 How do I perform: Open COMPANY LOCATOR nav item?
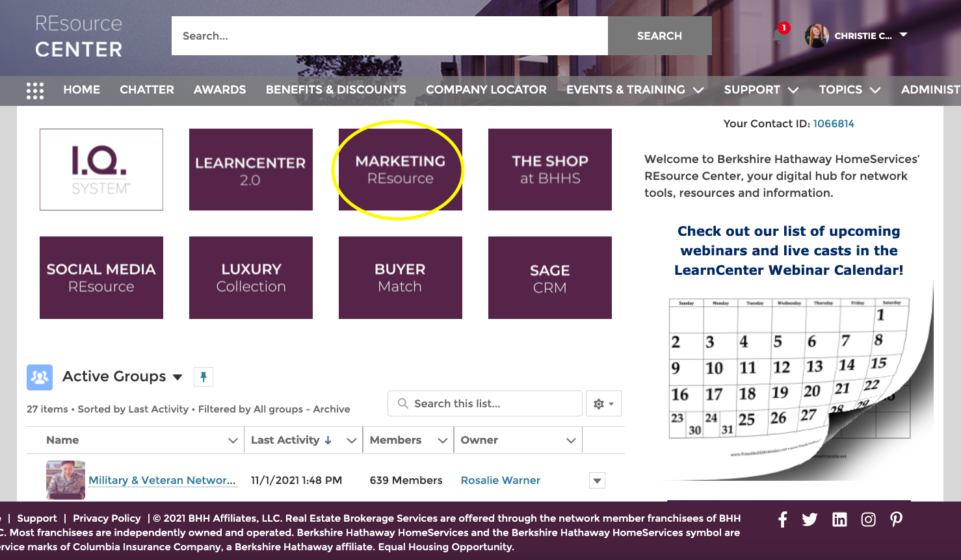click(486, 90)
